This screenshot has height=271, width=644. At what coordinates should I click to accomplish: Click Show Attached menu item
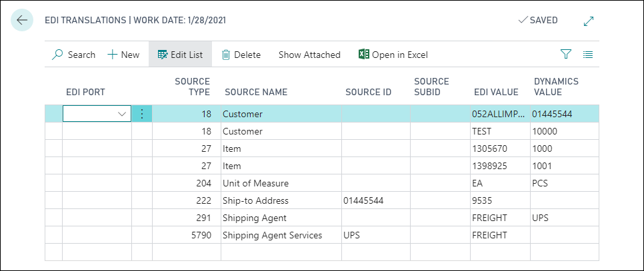pos(309,55)
